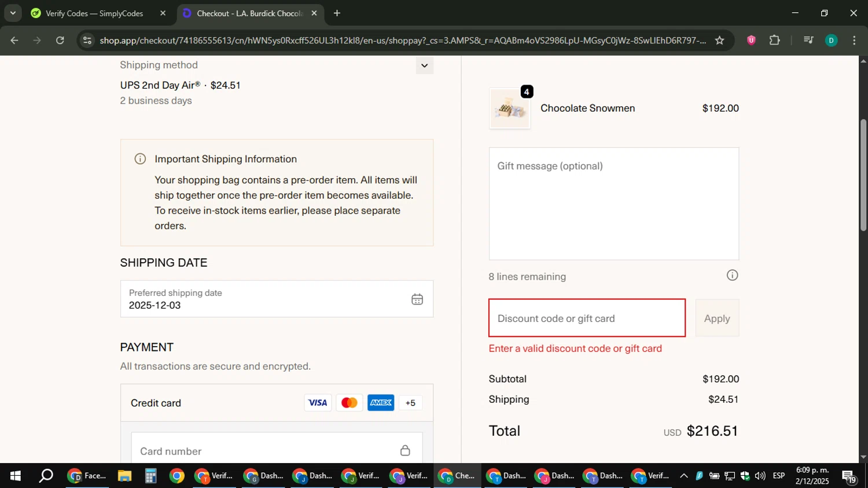Bookmark this page with the star icon

tap(719, 40)
